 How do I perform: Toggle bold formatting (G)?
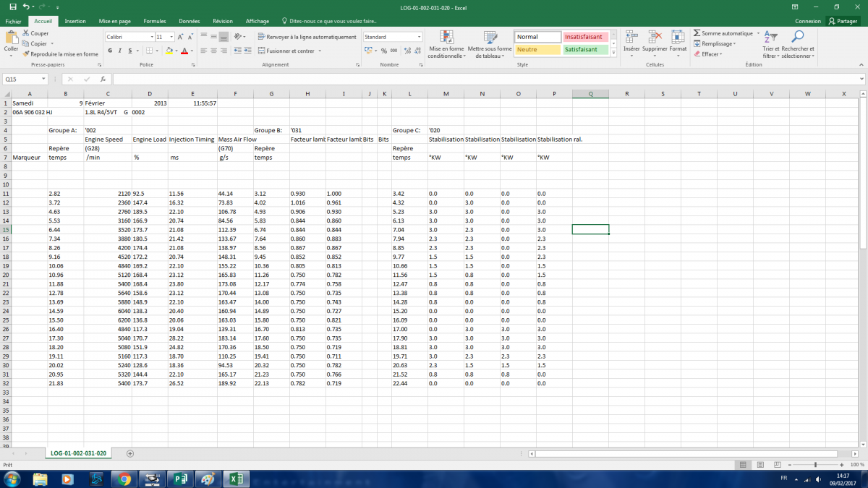tap(110, 51)
